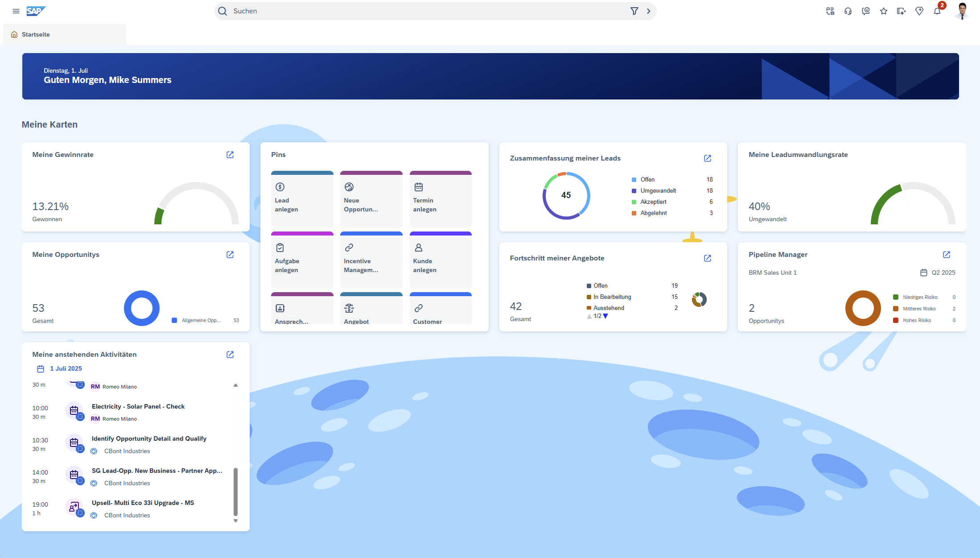Screen dimensions: 980x558
Task: Open Meine Gewinnrate card in new view
Action: pos(230,155)
